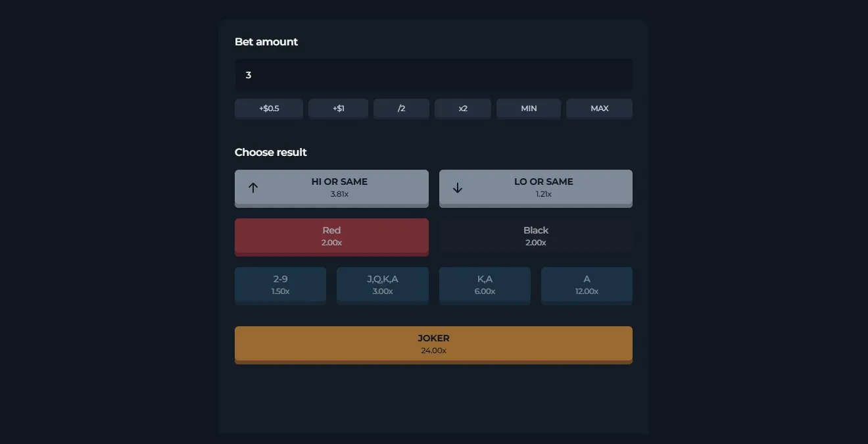Select the K,A 6.00x bet option

[485, 284]
